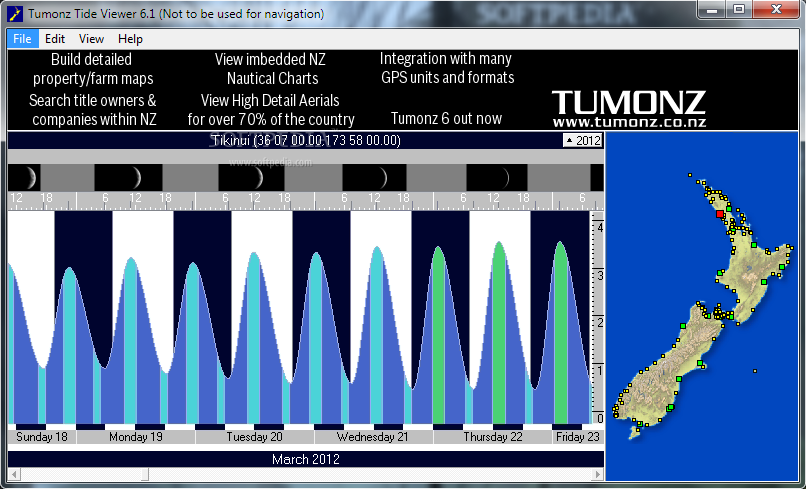Screen dimensions: 806x489
Task: Open the View menu
Action: click(91, 39)
